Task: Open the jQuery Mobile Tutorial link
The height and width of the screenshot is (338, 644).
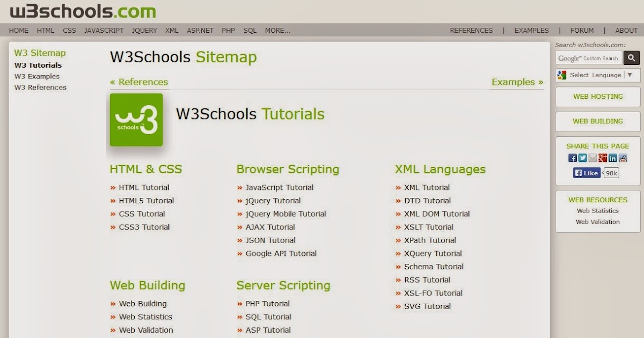Action: [x=286, y=214]
